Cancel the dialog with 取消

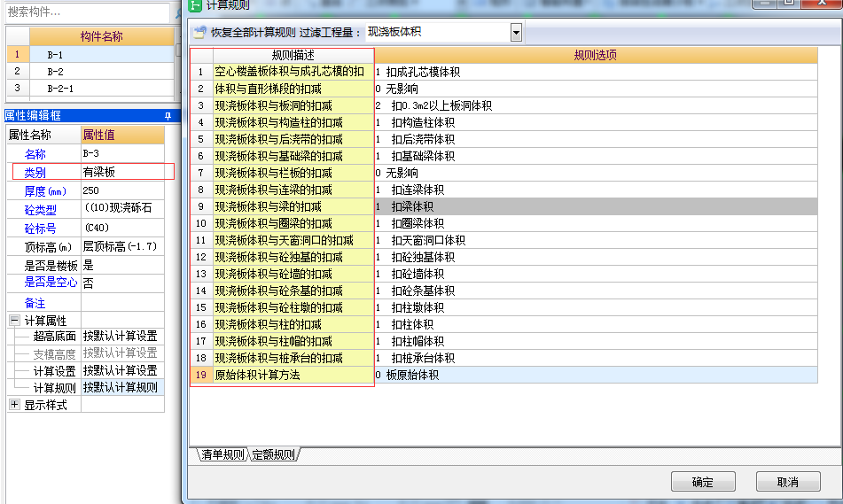click(x=788, y=482)
